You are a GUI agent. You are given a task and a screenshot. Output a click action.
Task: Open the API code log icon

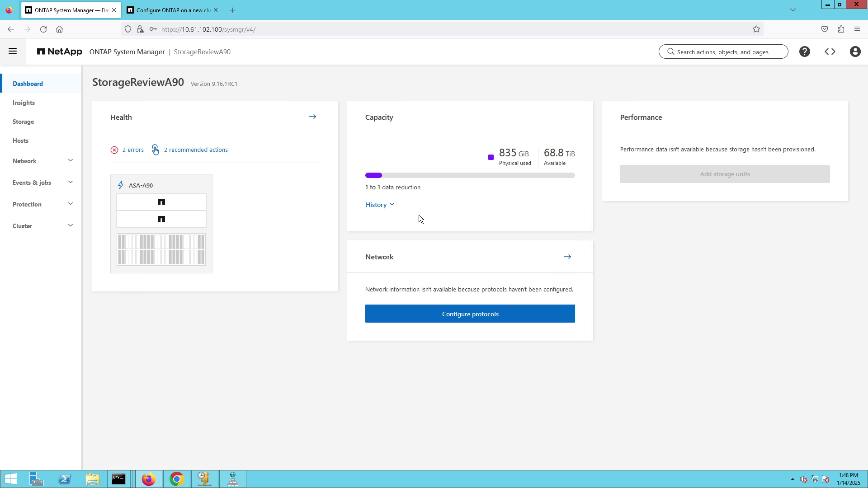(830, 52)
